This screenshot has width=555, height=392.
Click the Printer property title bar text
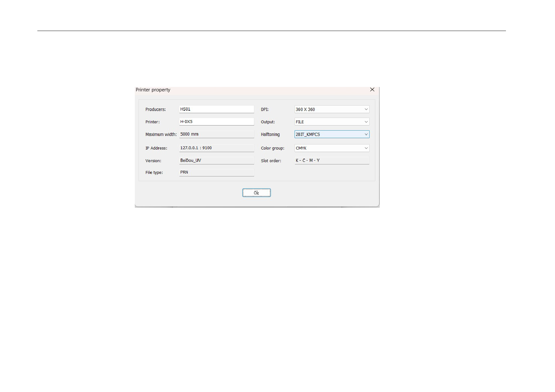pyautogui.click(x=153, y=90)
